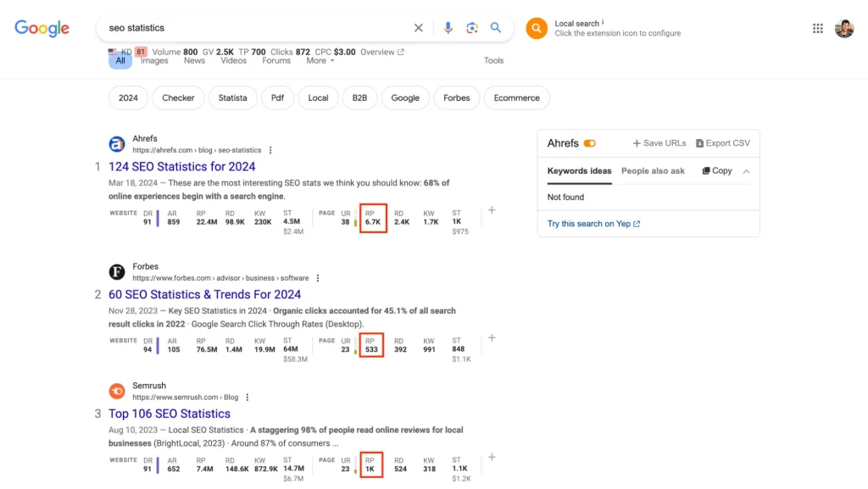The width and height of the screenshot is (868, 489).
Task: Open 'Top 106 SEO Statistics' result
Action: (x=170, y=414)
